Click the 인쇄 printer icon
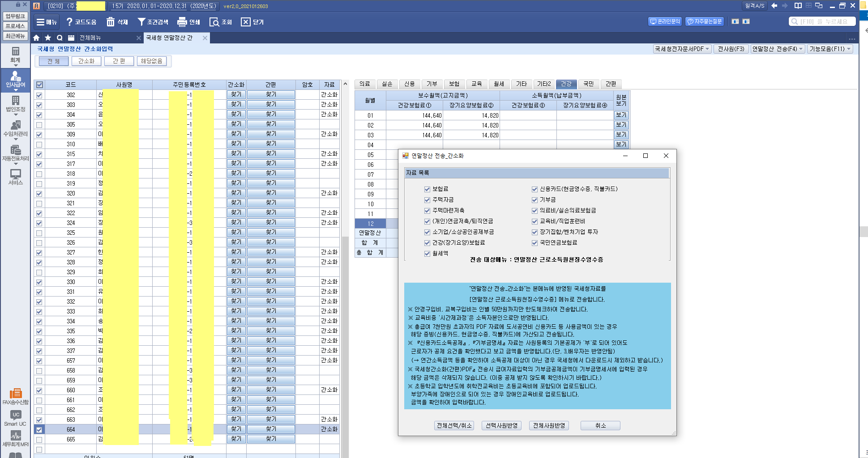Screen dimensions: 868x458 [182, 22]
